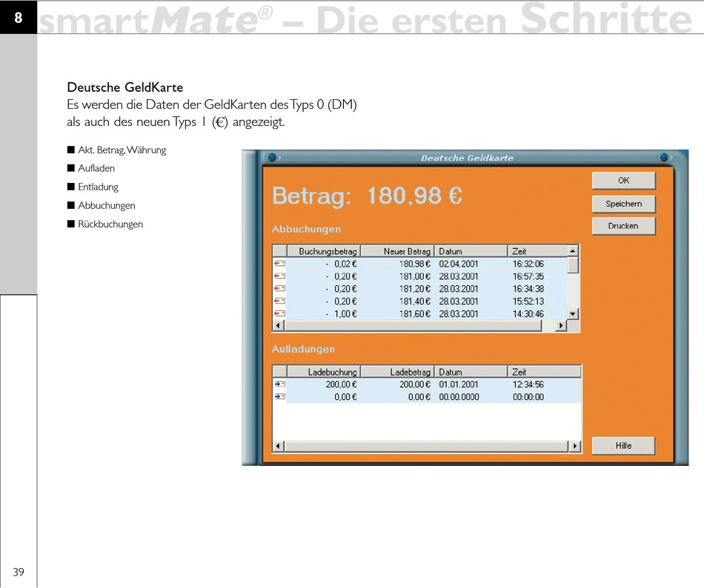Click the Datum header in the Abbuchungen table
Image resolution: width=704 pixels, height=588 pixels.
coord(471,251)
